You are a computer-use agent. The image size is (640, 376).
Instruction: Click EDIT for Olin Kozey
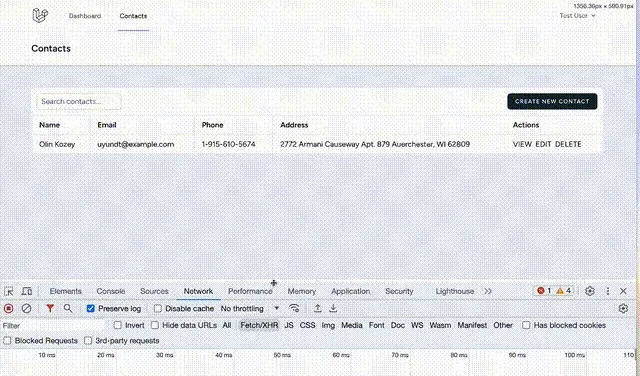click(543, 144)
